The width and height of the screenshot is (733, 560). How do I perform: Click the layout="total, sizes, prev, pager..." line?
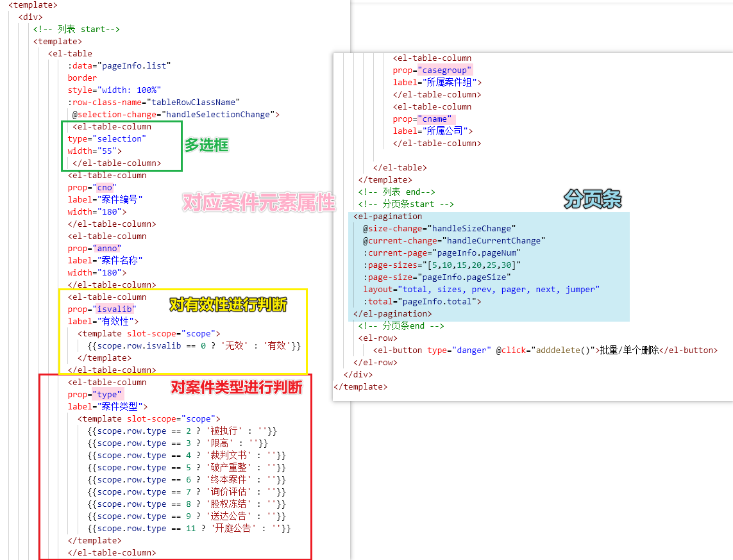(482, 289)
